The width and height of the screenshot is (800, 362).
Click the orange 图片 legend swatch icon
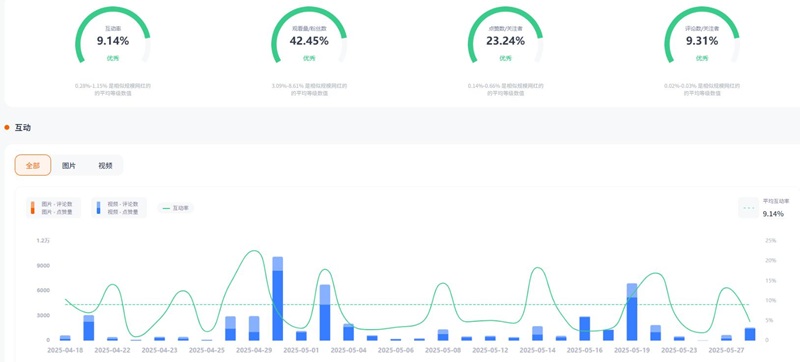coord(33,208)
